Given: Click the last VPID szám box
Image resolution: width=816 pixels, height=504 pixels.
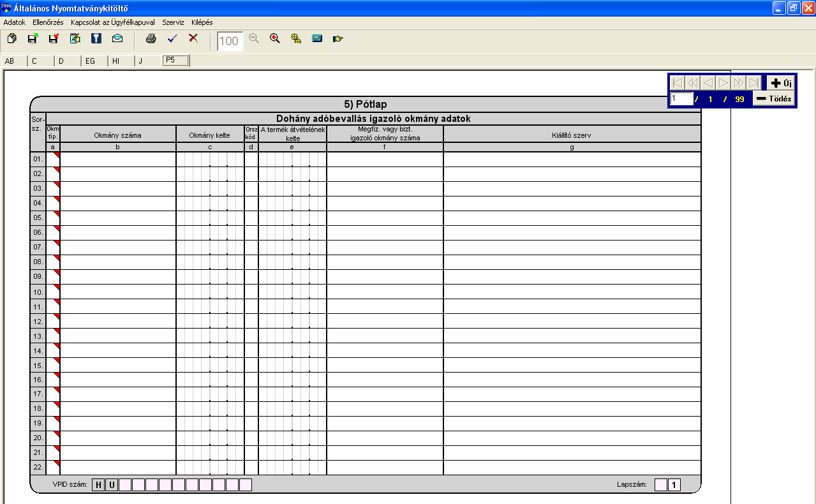Looking at the screenshot, I should [x=246, y=485].
